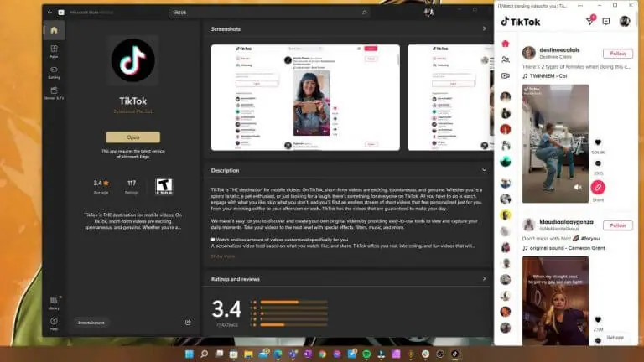The image size is (644, 362).
Task: Launch Microsoft Edge from the taskbar
Action: pos(278,354)
